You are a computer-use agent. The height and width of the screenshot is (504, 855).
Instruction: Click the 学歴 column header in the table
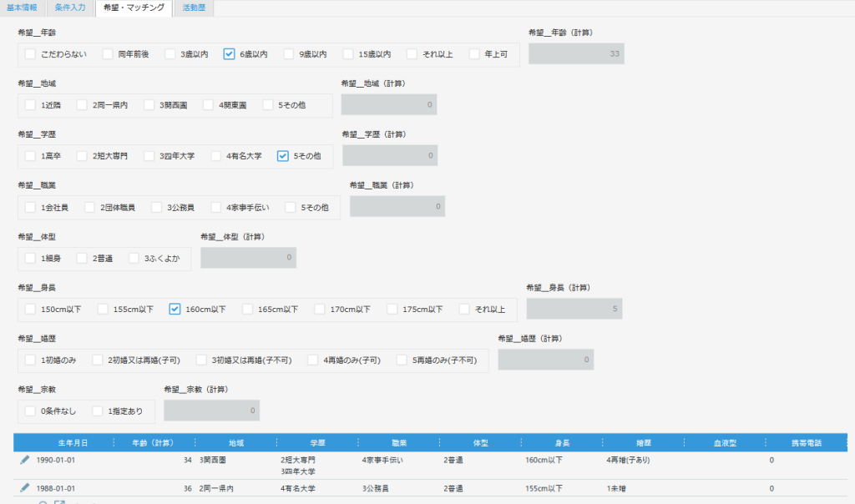[x=316, y=442]
